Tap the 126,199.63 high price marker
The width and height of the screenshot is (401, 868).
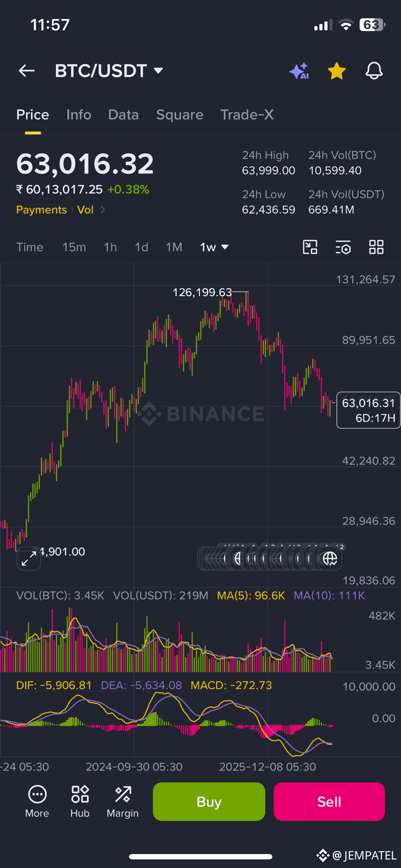[x=202, y=292]
